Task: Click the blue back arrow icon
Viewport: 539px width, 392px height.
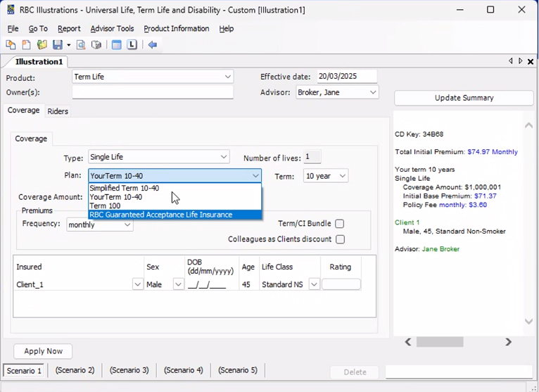Action: (152, 45)
